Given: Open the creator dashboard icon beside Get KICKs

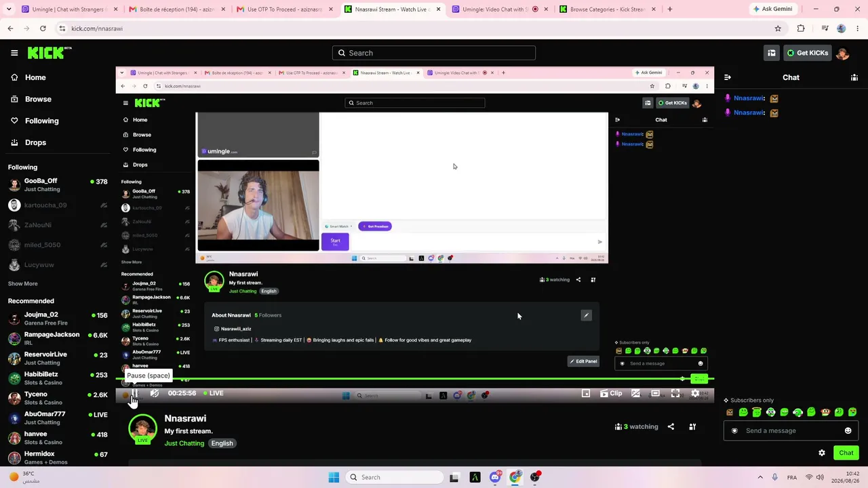Looking at the screenshot, I should tap(772, 53).
